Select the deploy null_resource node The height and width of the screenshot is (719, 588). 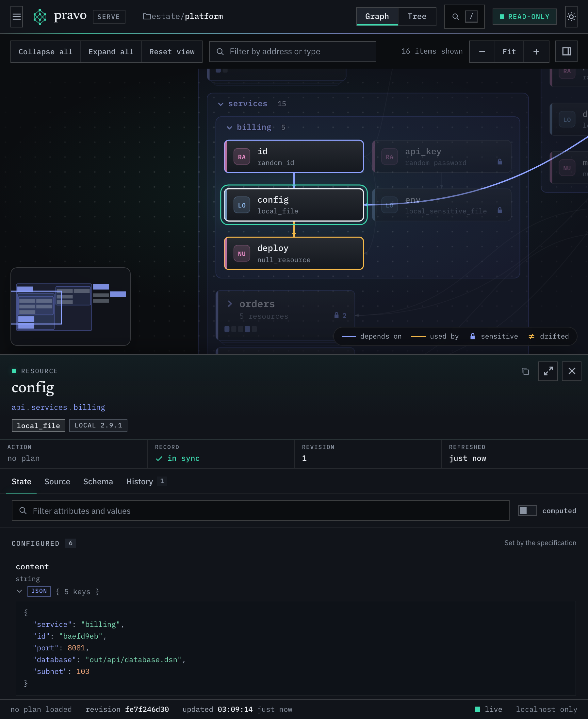(294, 253)
